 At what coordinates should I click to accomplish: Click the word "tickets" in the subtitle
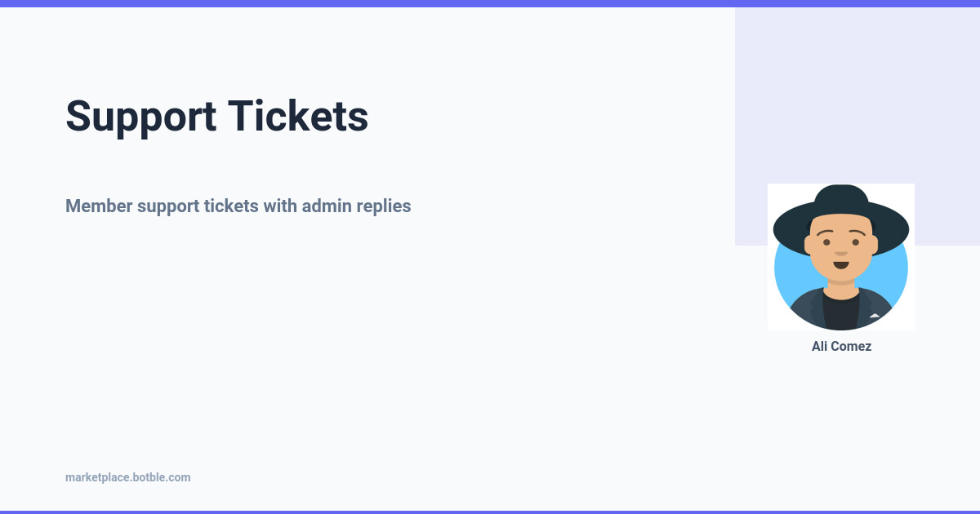(231, 206)
